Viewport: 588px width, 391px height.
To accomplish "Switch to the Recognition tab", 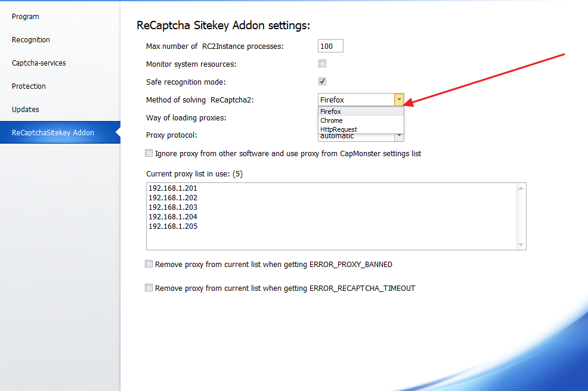I will pyautogui.click(x=31, y=40).
